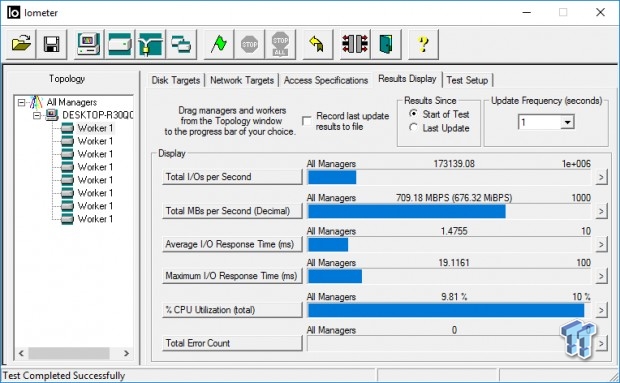This screenshot has height=383, width=620.
Task: Click % CPU Utilization (total) button
Action: coord(232,310)
